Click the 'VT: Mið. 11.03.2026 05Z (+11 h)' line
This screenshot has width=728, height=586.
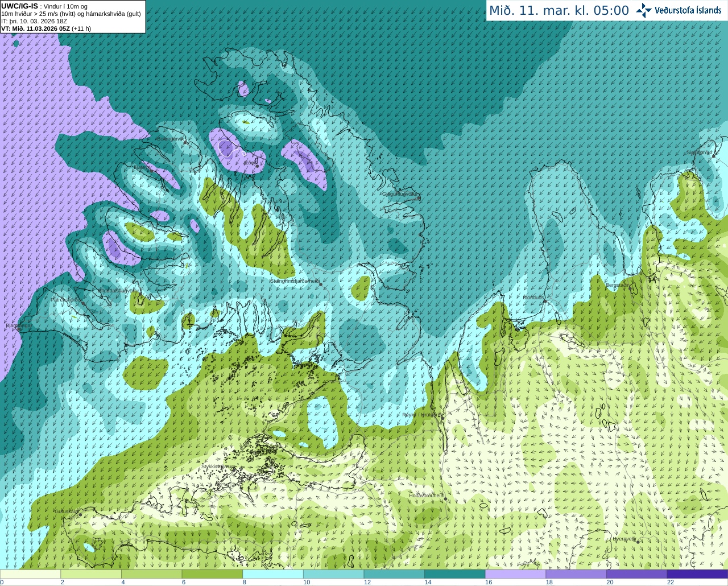[x=46, y=28]
